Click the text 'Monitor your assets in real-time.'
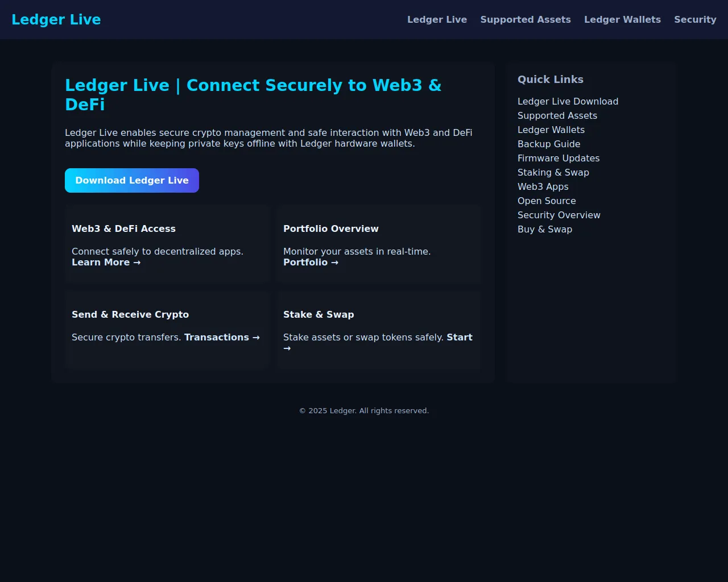 (x=357, y=251)
